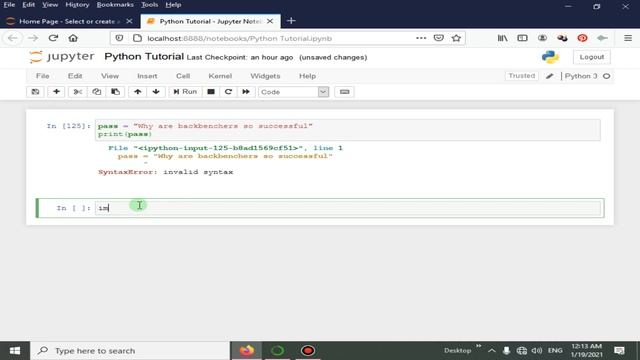Copy selected cells icon
This screenshot has width=640, height=360.
(x=96, y=92)
